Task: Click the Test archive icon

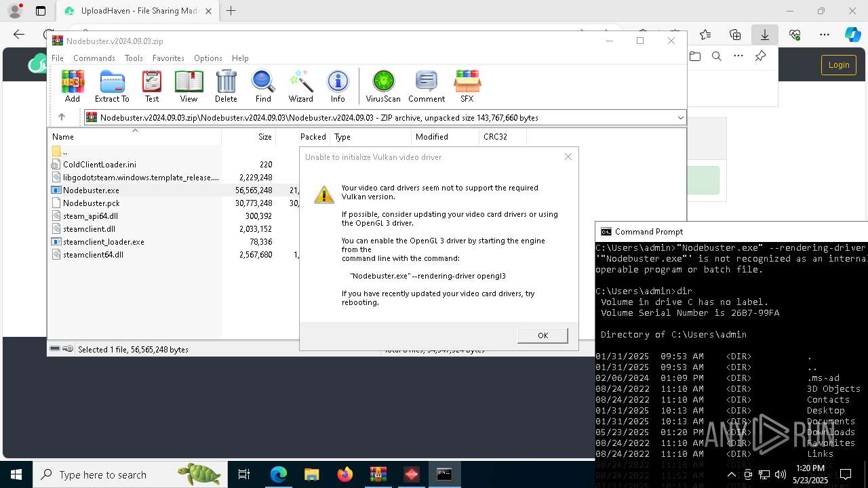Action: pos(152,86)
